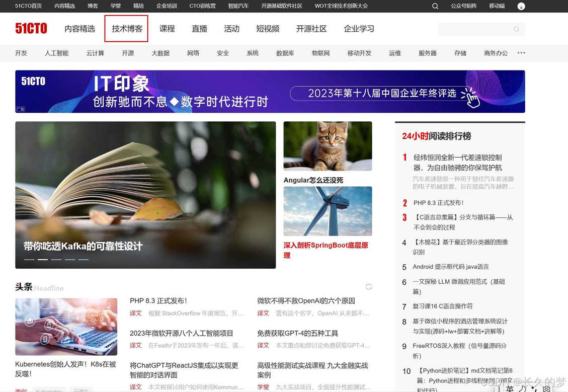Image resolution: width=568 pixels, height=392 pixels.
Task: Open CTO训练营 link
Action: [x=202, y=6]
